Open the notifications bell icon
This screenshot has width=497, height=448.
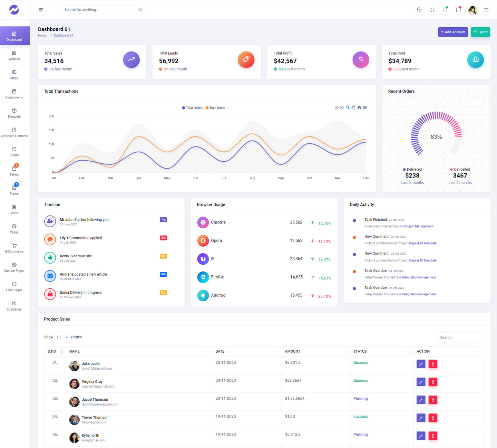point(445,10)
